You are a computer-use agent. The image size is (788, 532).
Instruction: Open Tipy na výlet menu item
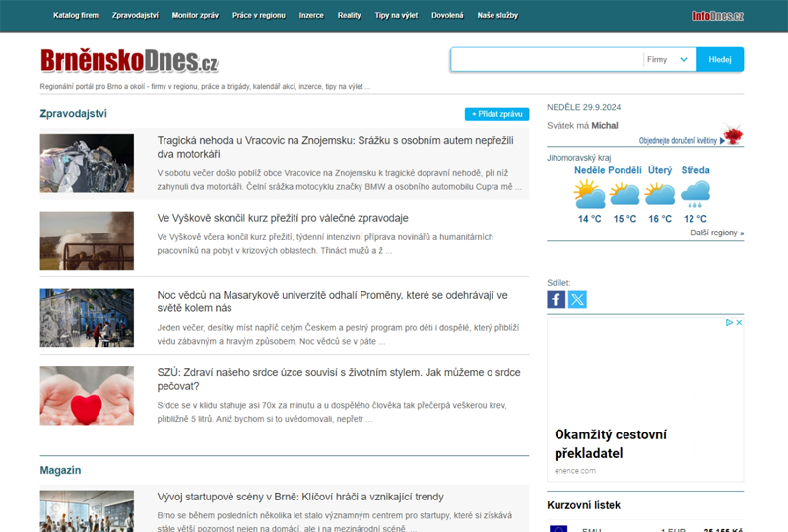click(396, 15)
